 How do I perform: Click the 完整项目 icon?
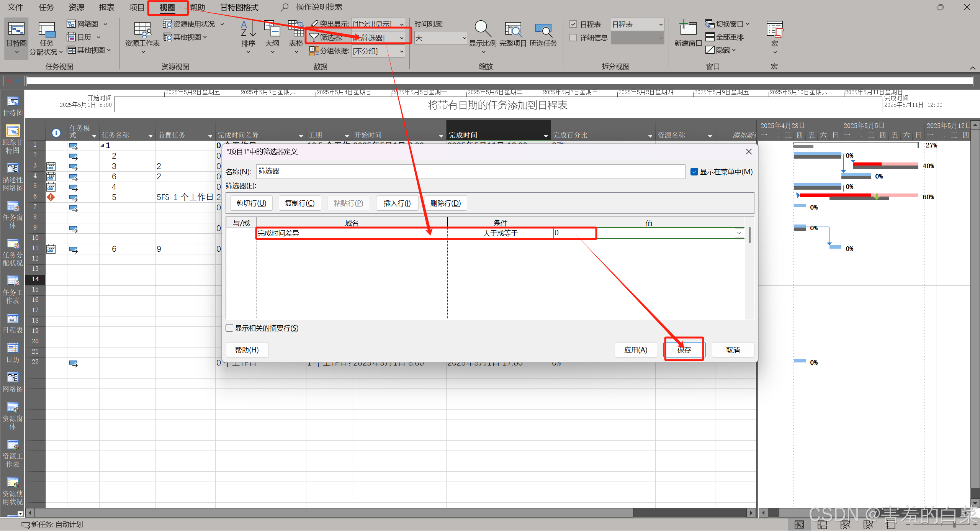click(513, 30)
